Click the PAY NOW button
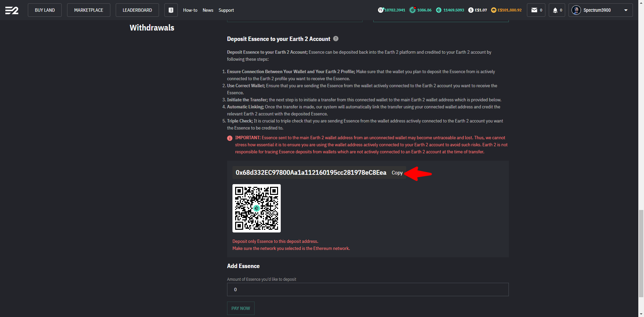The image size is (644, 317). coord(241,308)
